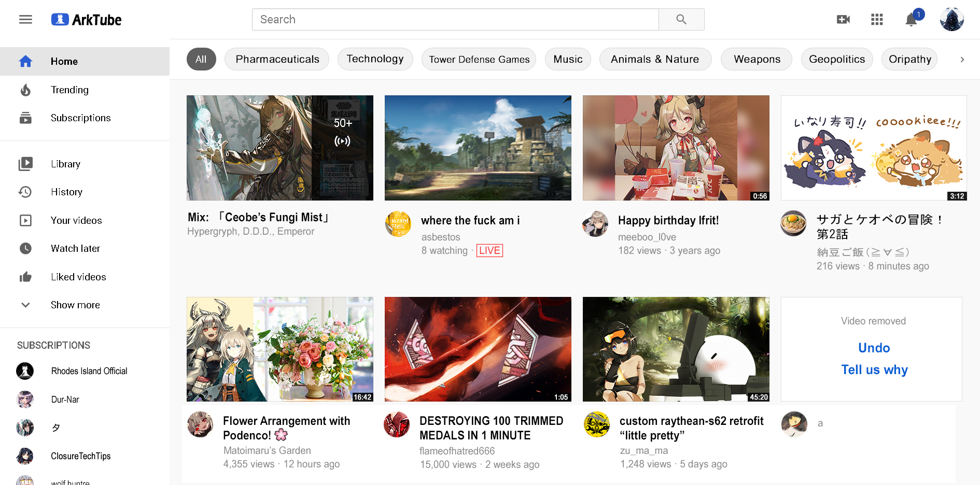
Task: Filter by Pharmaceuticals chip
Action: [x=277, y=60]
